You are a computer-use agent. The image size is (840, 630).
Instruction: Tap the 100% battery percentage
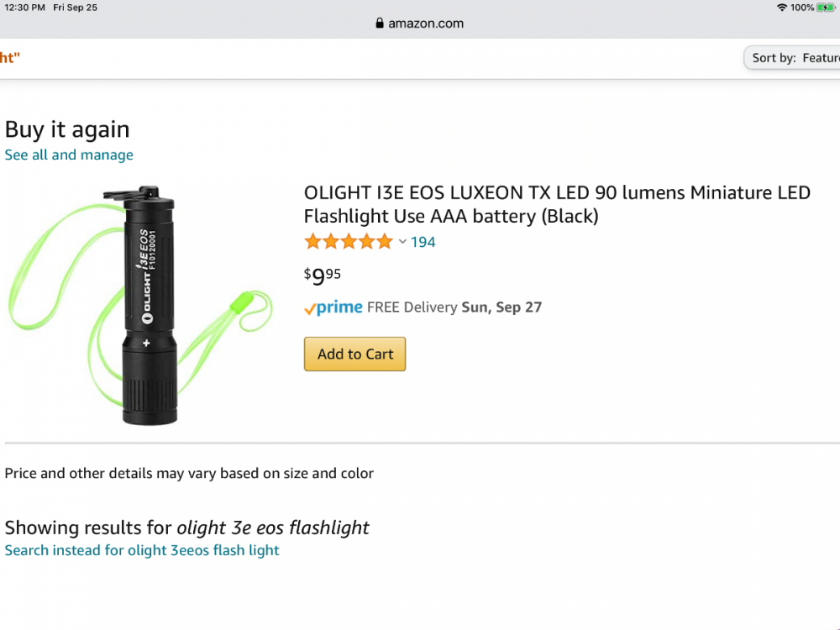802,8
